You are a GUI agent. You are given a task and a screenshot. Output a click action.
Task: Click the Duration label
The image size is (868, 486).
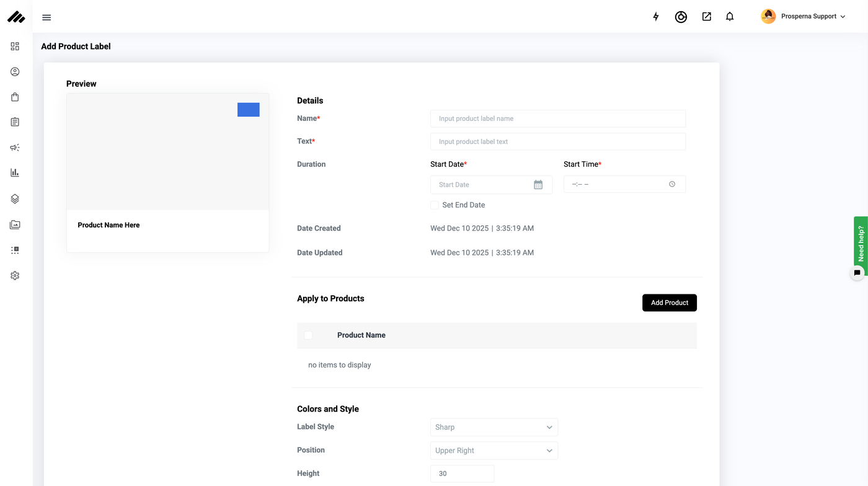(311, 164)
